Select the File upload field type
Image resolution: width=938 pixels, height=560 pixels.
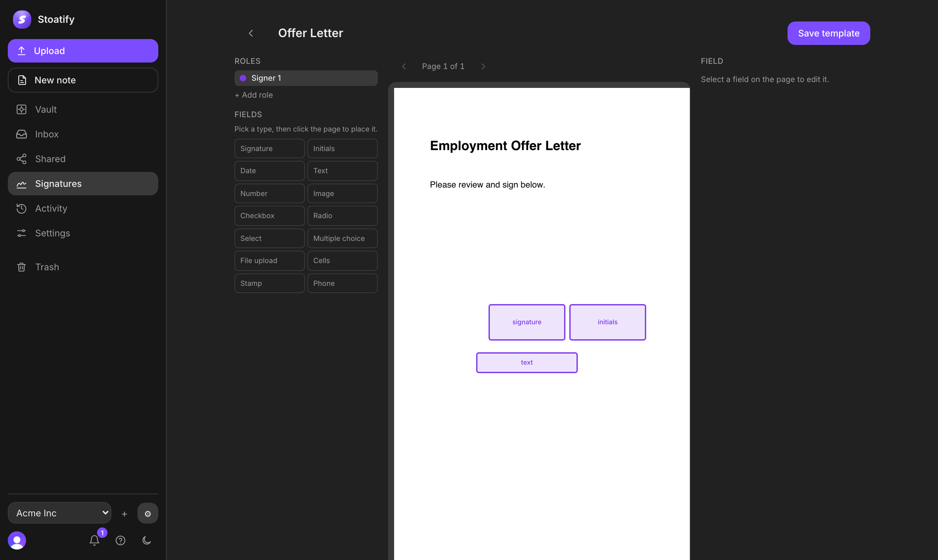coord(269,260)
